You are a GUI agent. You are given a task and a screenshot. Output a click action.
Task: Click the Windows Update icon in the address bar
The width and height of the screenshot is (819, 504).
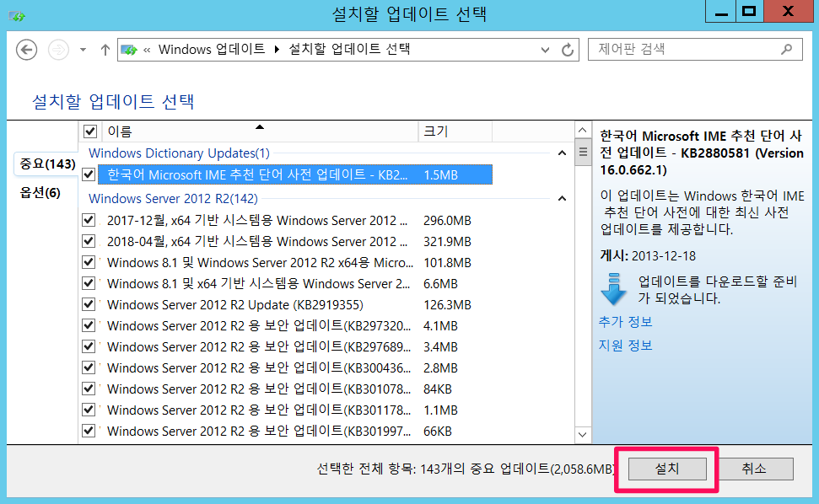click(128, 50)
